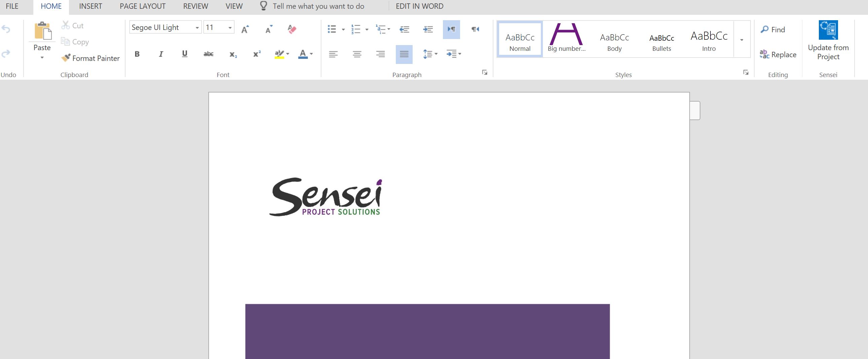Viewport: 868px width, 359px height.
Task: Toggle superscript formatting
Action: [257, 53]
